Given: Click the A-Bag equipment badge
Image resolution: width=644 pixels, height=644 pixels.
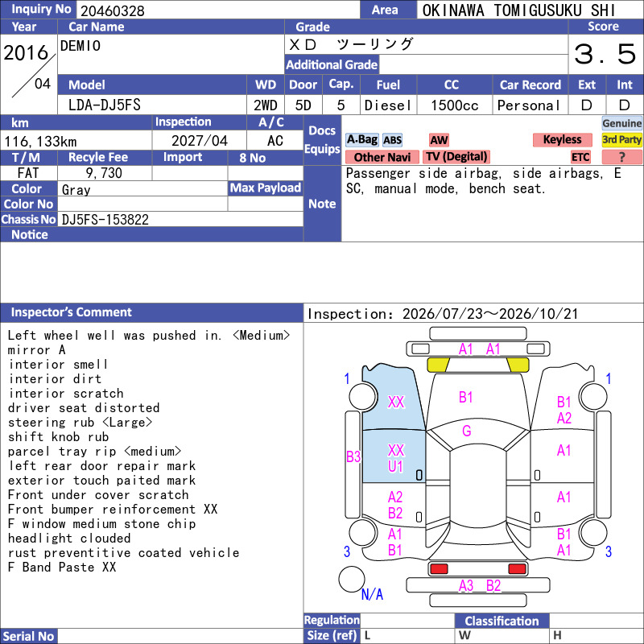Looking at the screenshot, I should click(x=361, y=140).
